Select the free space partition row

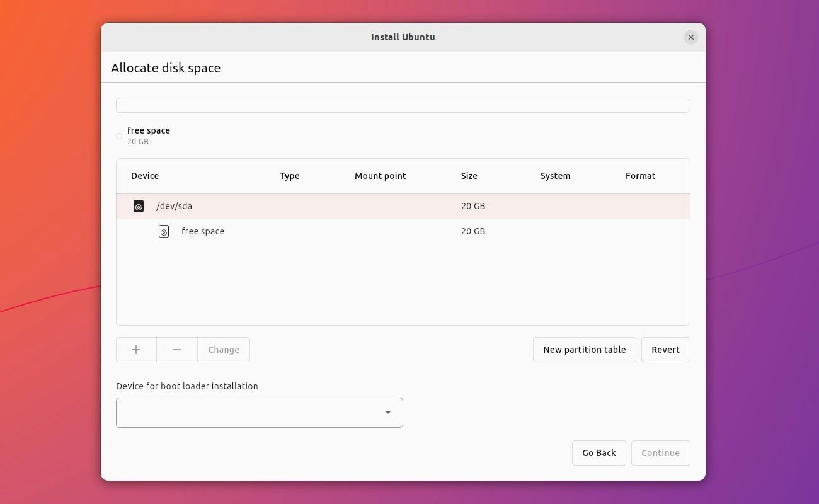[403, 231]
